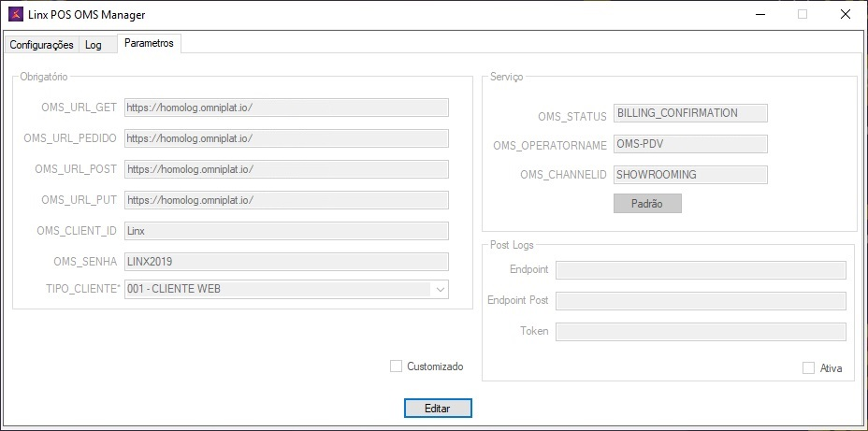Viewport: 868px width, 431px height.
Task: Open the Log tab
Action: [94, 44]
